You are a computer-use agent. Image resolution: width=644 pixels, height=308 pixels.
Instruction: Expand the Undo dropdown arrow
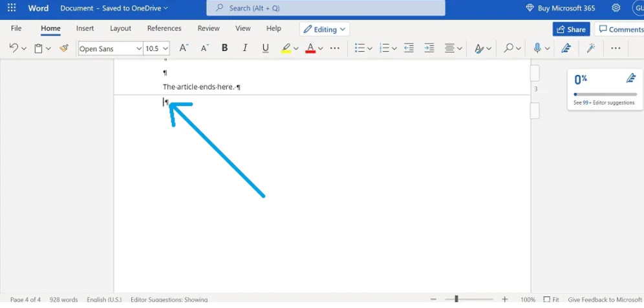coord(24,48)
